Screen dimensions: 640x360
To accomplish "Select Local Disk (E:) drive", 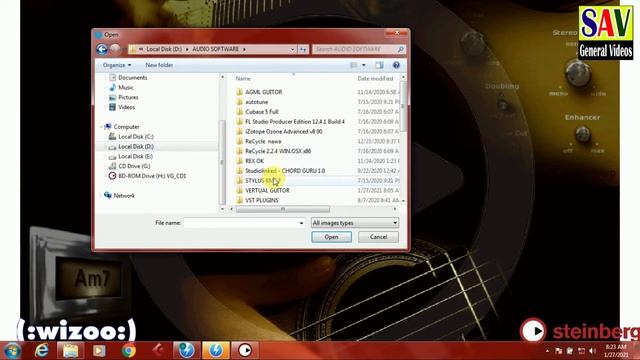I will pyautogui.click(x=136, y=156).
